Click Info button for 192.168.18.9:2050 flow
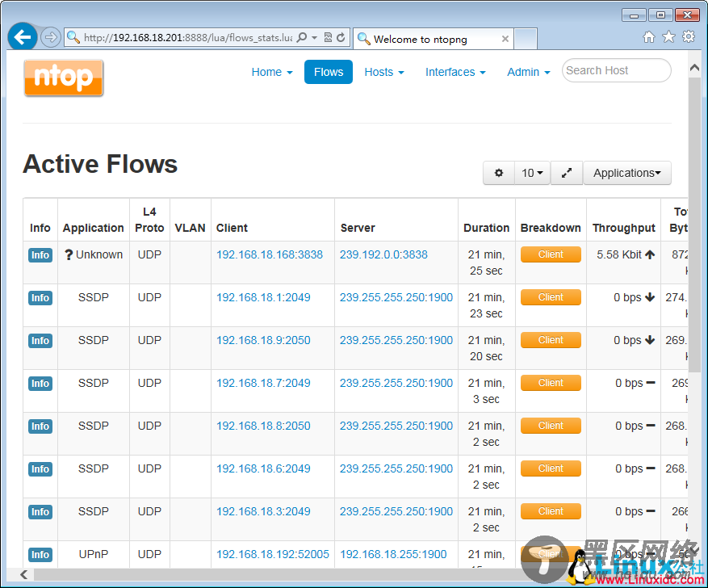Image resolution: width=708 pixels, height=588 pixels. [x=40, y=341]
